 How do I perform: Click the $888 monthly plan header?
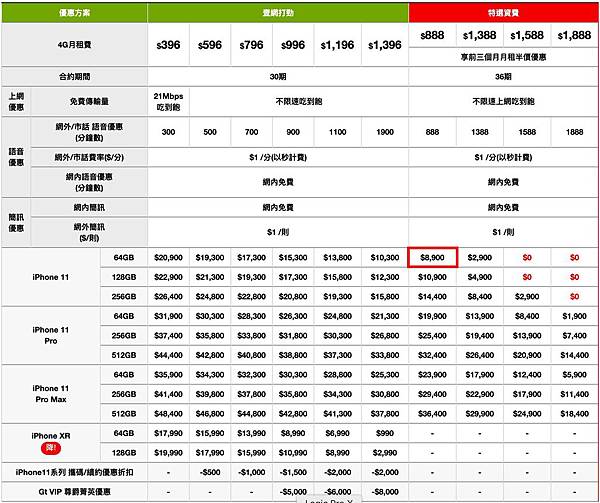pyautogui.click(x=432, y=36)
